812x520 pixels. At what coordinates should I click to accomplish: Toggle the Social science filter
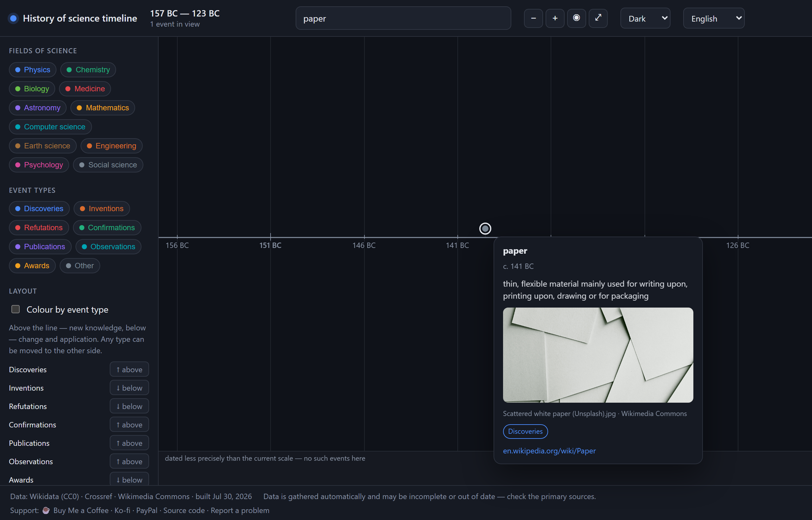pyautogui.click(x=108, y=165)
